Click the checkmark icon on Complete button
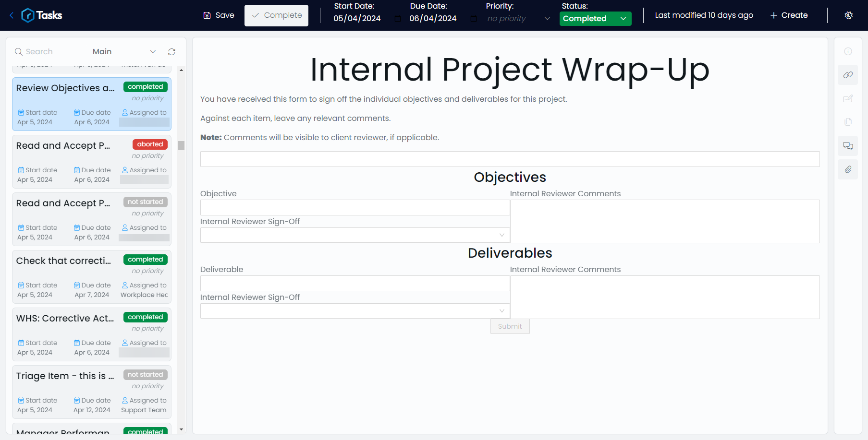This screenshot has width=868, height=440. click(256, 15)
